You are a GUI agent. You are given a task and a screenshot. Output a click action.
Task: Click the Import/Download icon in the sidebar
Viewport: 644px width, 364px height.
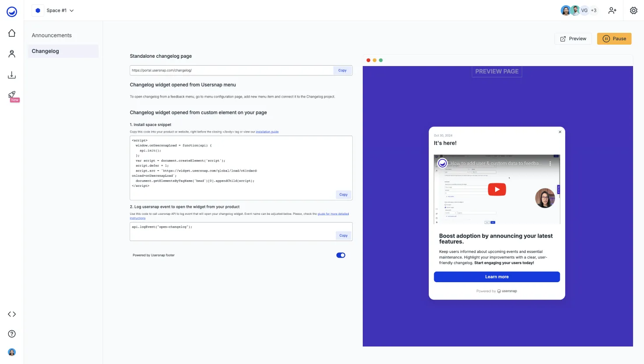[x=12, y=74]
